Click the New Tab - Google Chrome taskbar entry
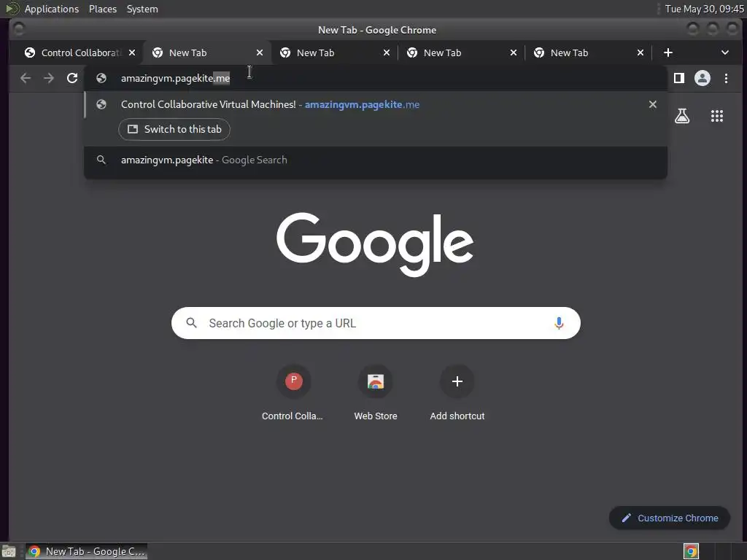 point(86,551)
